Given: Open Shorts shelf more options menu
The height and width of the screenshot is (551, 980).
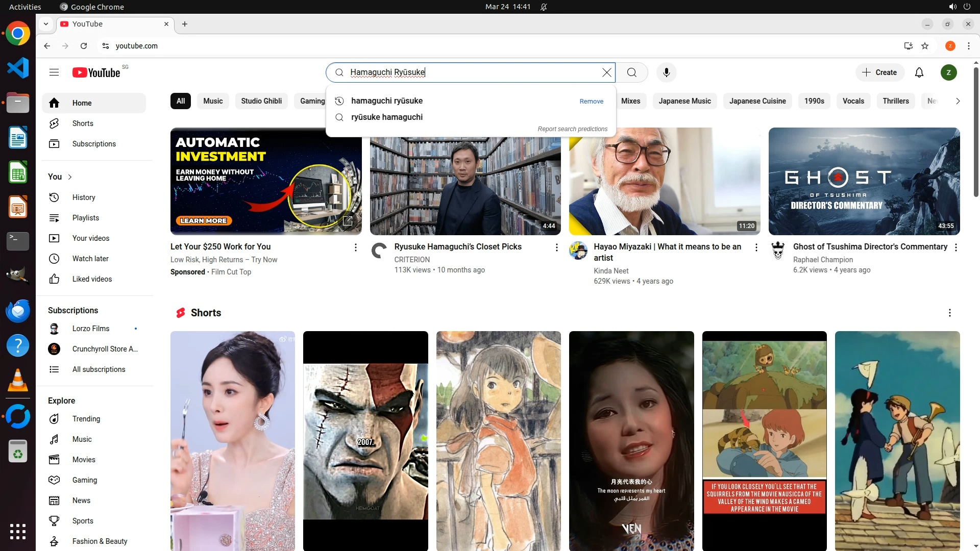Looking at the screenshot, I should point(949,313).
